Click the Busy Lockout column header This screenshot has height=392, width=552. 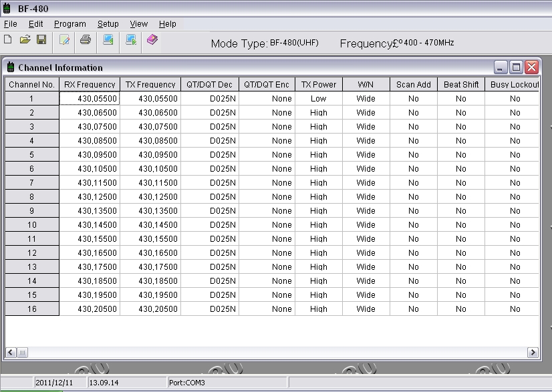click(512, 84)
